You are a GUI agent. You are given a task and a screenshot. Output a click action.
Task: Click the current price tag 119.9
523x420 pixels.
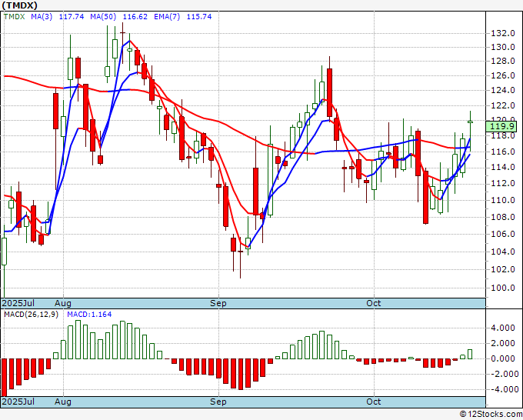[x=501, y=126]
